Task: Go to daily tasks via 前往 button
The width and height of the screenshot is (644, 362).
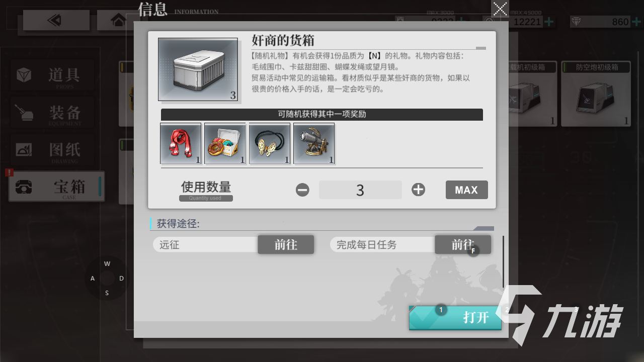Action: coord(463,245)
